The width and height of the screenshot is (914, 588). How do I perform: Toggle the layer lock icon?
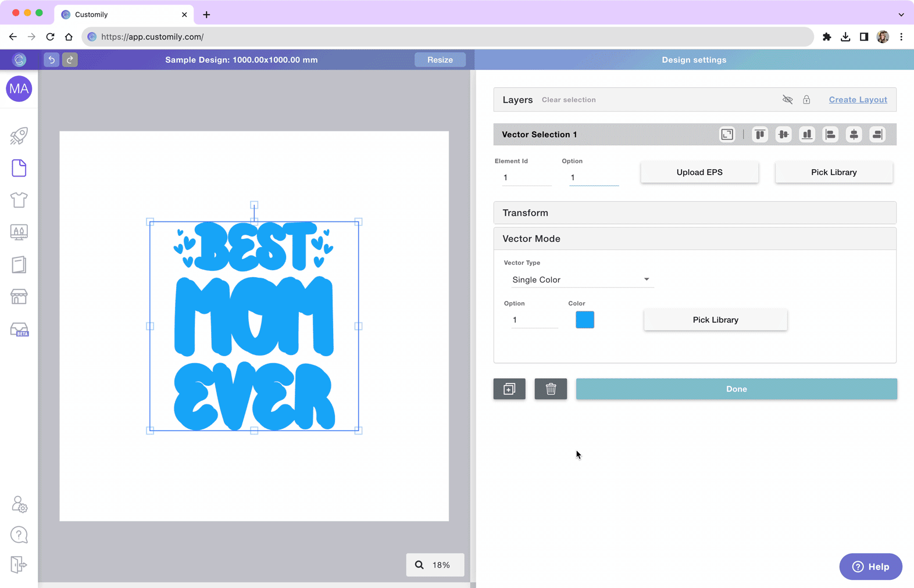(x=806, y=100)
